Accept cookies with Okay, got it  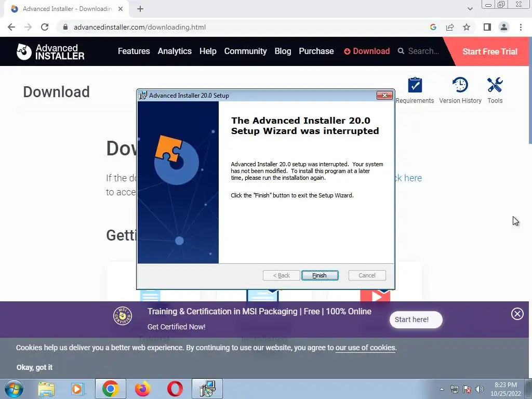click(35, 367)
